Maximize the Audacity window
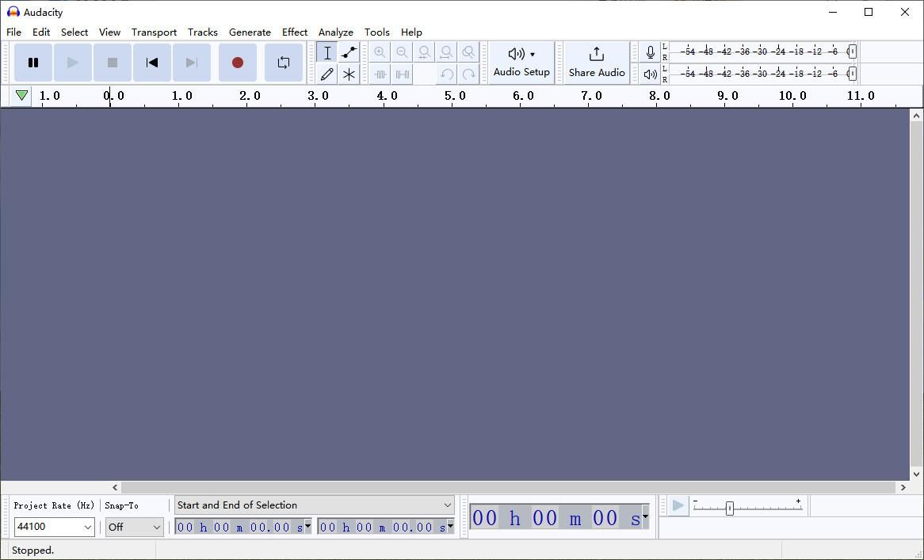 [x=869, y=13]
